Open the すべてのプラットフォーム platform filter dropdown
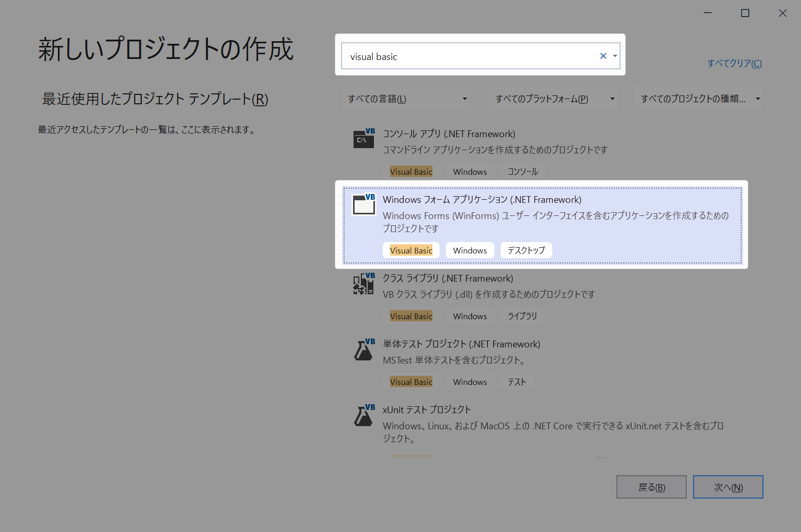The image size is (801, 532). [555, 99]
